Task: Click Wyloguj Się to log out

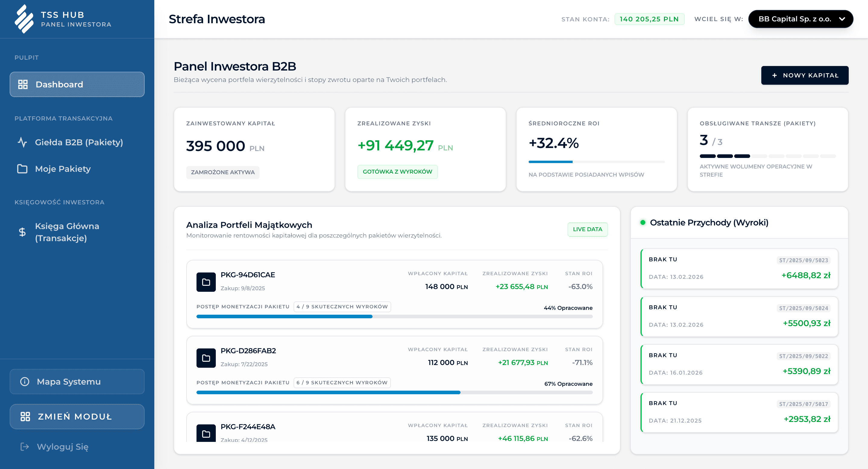Action: point(63,447)
